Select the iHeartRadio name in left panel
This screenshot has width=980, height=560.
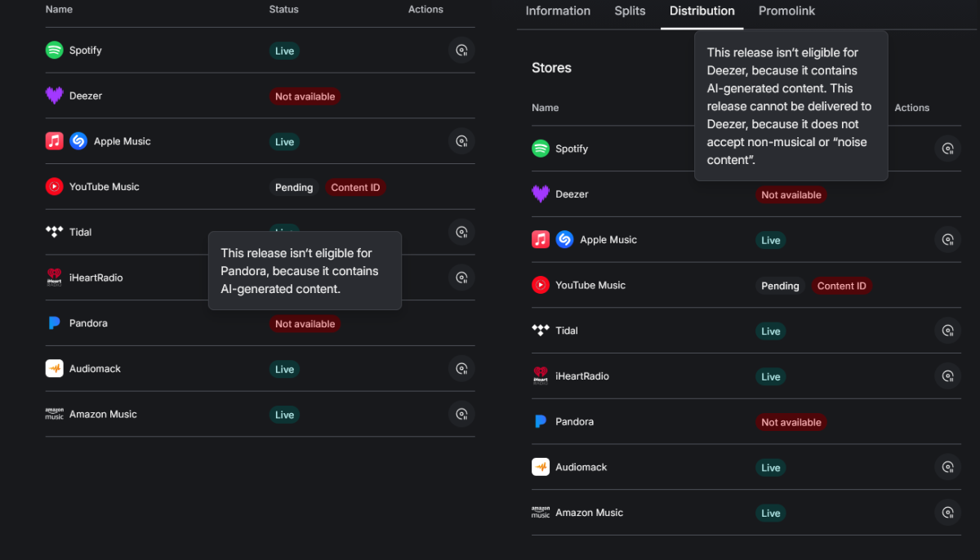96,278
